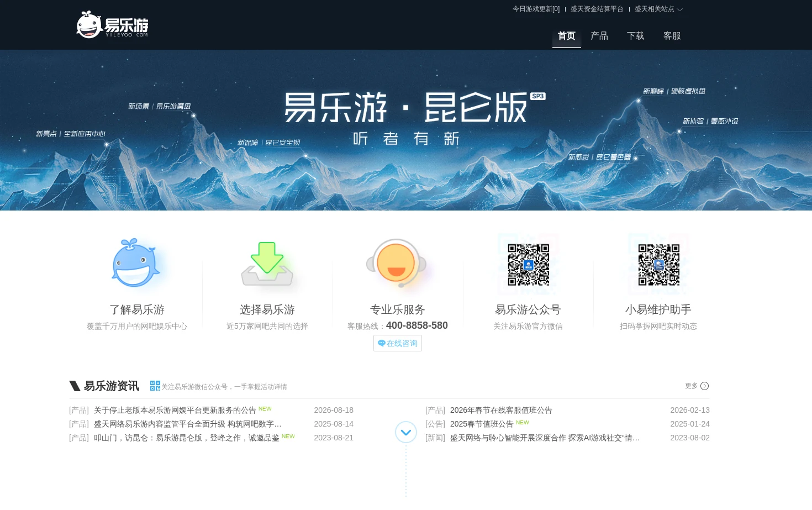812x510 pixels.
Task: Click the 新亮点 全新应用中心 banner label
Action: pos(71,134)
